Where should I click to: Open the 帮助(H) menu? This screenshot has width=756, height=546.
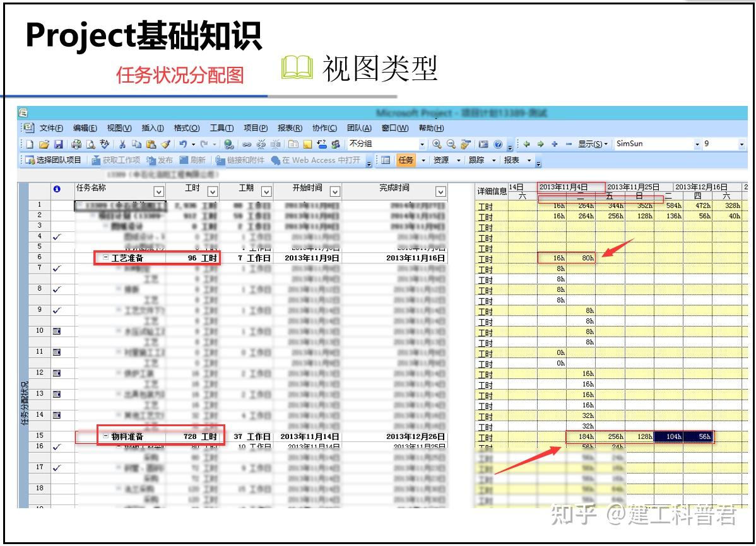pyautogui.click(x=431, y=128)
